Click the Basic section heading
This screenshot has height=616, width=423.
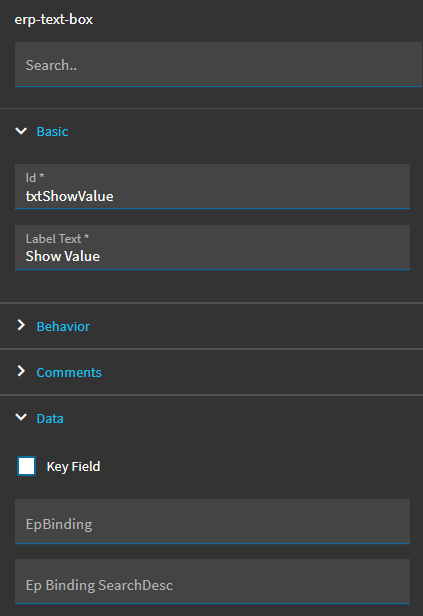(x=52, y=131)
